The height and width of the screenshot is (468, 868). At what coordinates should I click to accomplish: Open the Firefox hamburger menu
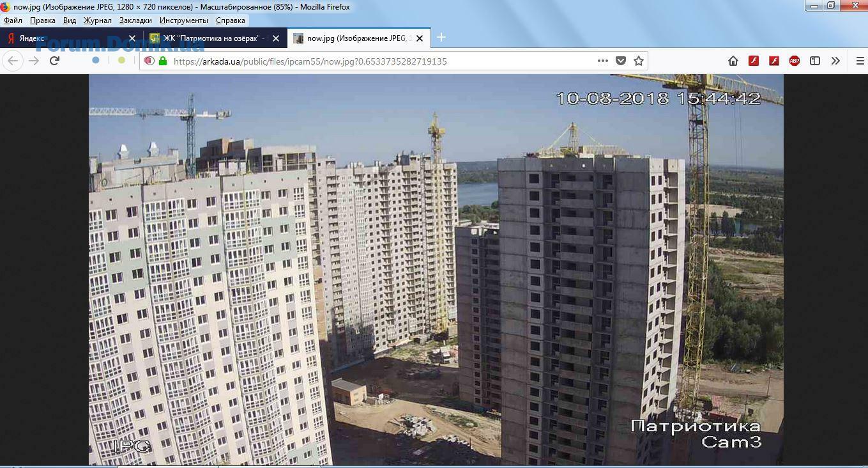coord(860,61)
